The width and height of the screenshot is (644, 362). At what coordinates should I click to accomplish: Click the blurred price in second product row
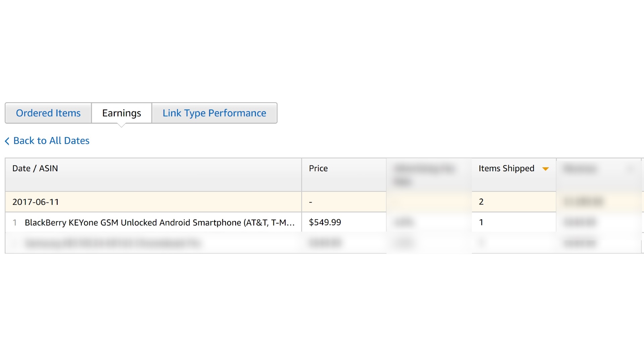coord(325,243)
